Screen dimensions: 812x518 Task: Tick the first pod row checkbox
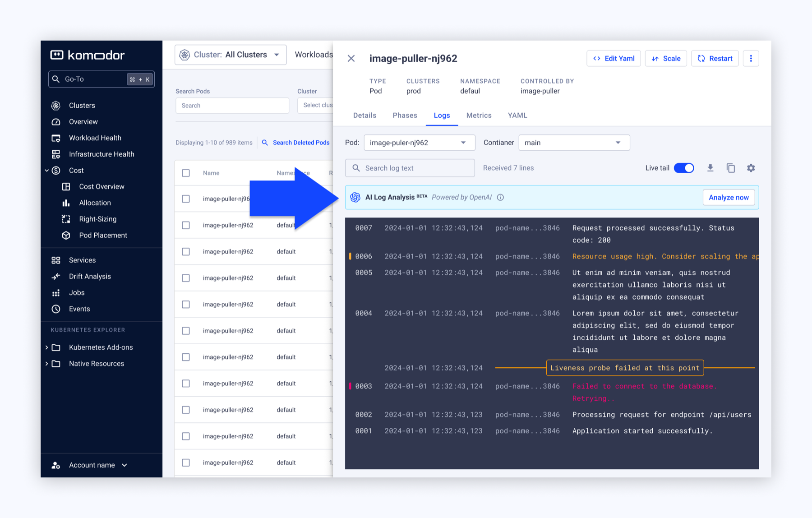[186, 199]
